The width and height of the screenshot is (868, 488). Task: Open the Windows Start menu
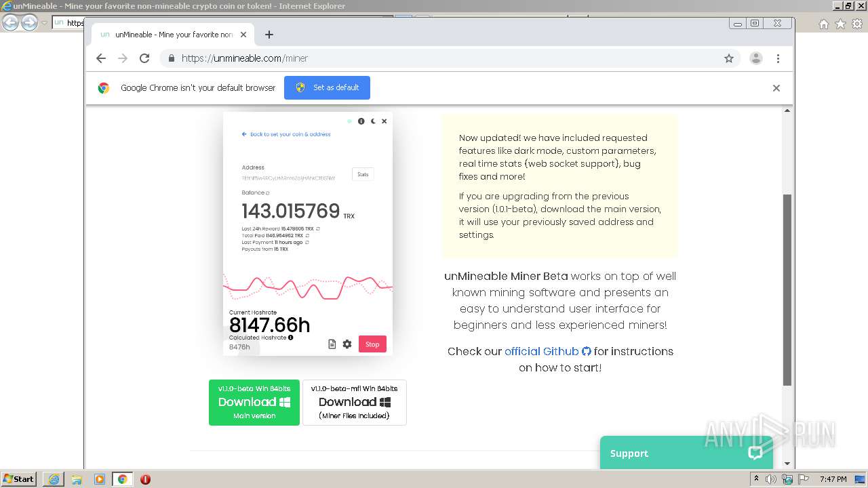18,479
